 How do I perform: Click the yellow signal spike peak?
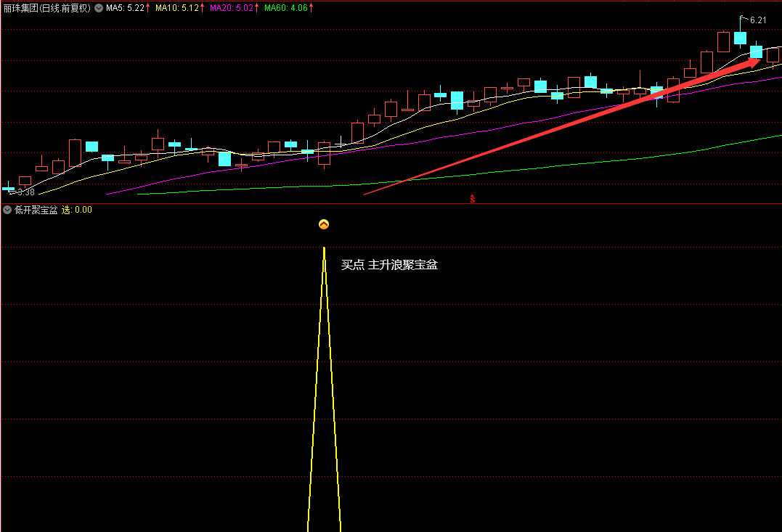tap(324, 249)
